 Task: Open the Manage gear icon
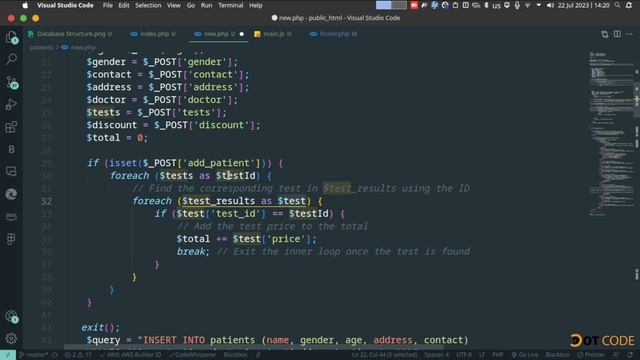(x=11, y=338)
